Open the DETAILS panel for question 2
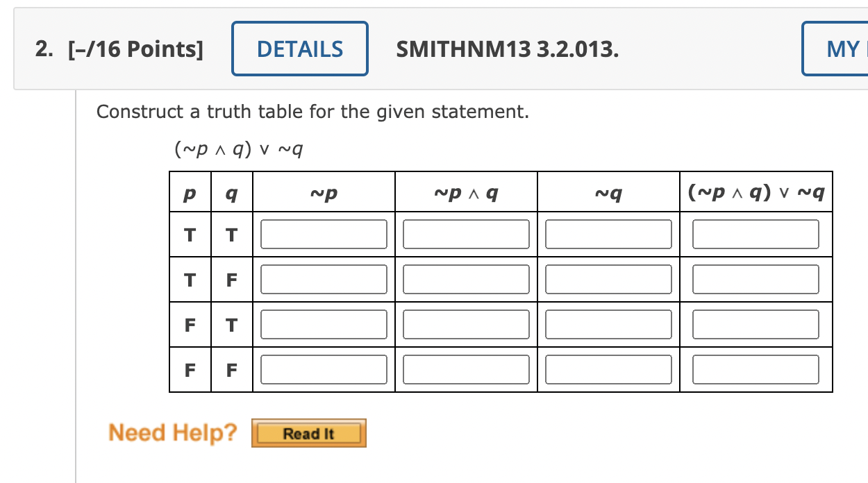This screenshot has width=868, height=483. (x=299, y=48)
